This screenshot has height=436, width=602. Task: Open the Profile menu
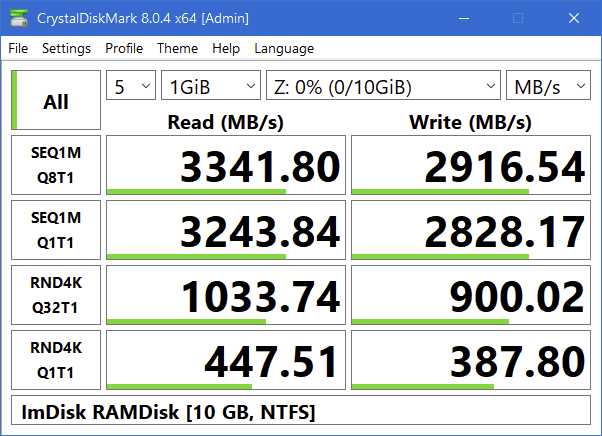click(x=124, y=48)
